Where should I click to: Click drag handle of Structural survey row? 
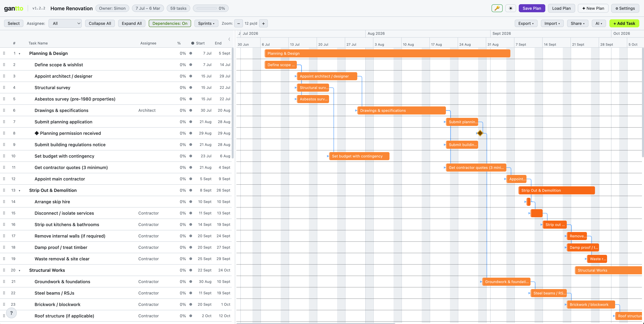4,87
